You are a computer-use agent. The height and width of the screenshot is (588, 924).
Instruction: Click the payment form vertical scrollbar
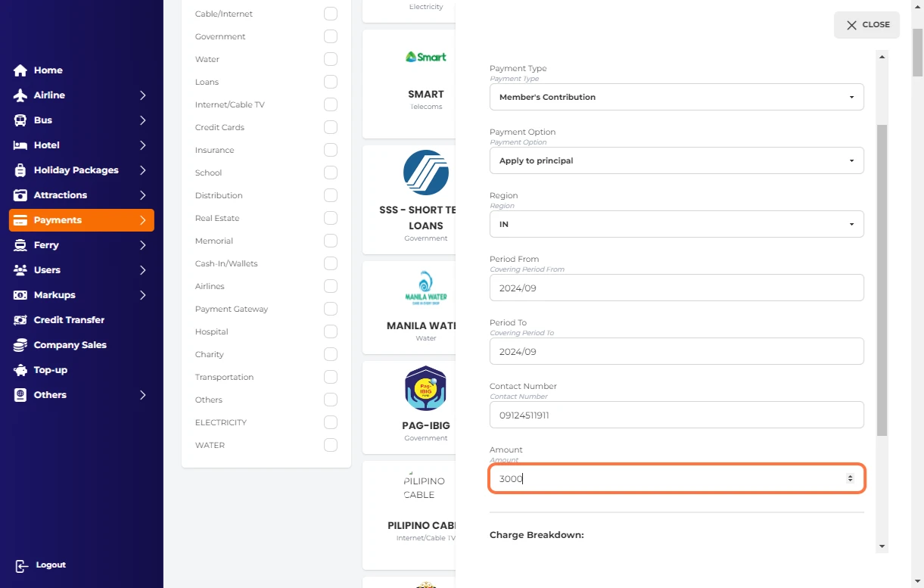882,280
